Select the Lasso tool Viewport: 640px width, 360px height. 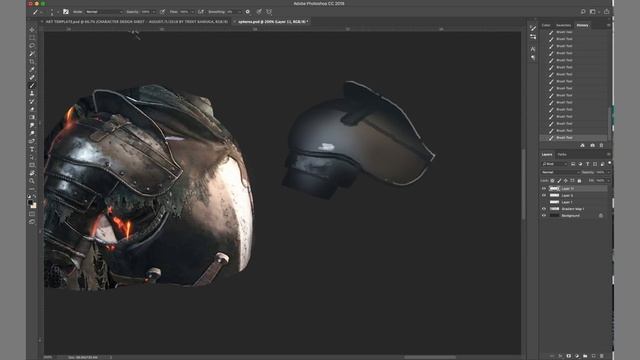32,46
